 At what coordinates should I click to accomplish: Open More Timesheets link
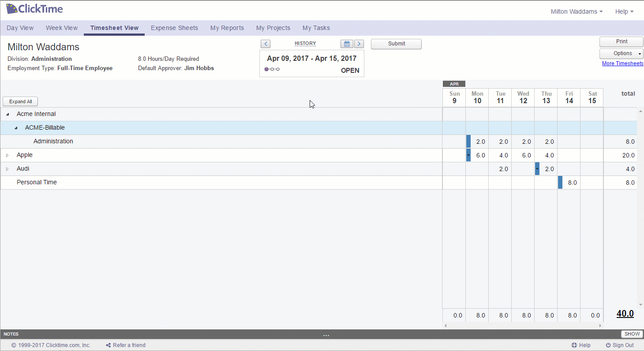[x=622, y=63]
